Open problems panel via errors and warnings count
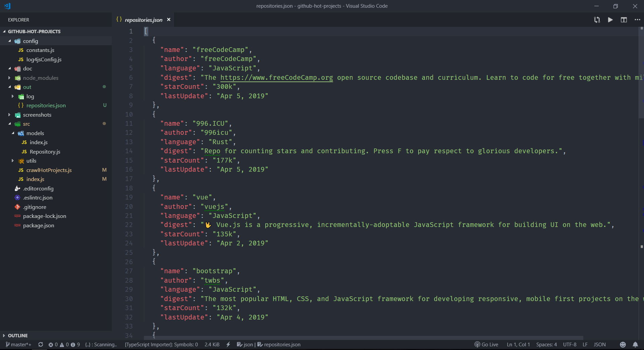Image resolution: width=644 pixels, height=350 pixels. coord(64,345)
